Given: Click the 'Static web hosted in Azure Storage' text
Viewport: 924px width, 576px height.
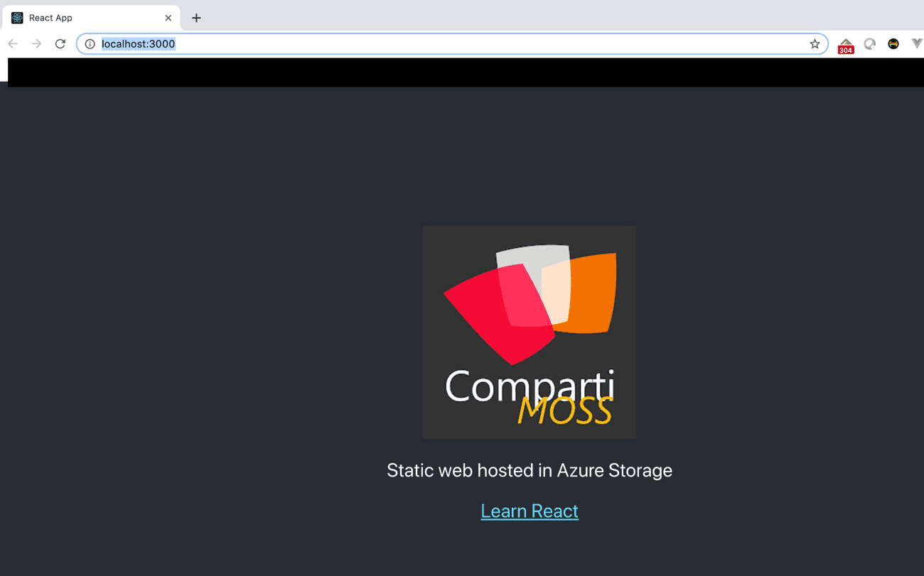Looking at the screenshot, I should pos(530,470).
